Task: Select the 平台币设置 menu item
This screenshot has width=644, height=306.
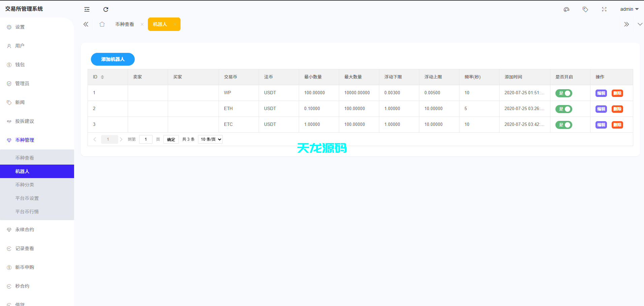Action: click(27, 198)
